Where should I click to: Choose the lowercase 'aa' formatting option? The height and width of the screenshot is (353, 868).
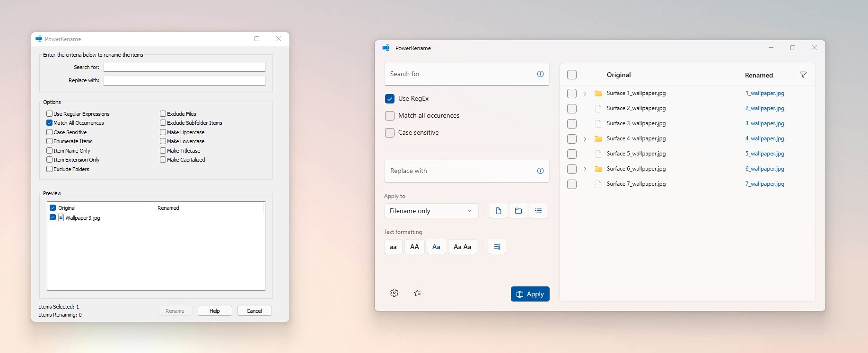pos(393,247)
